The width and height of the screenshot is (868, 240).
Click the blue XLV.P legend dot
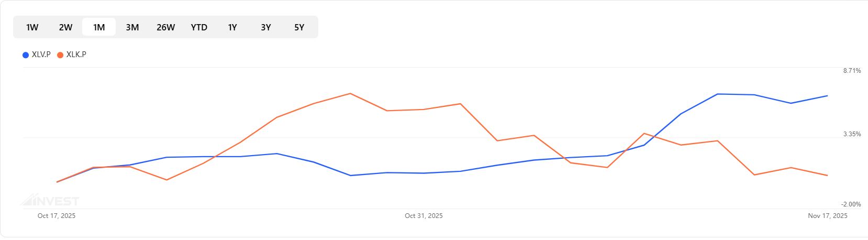pyautogui.click(x=26, y=55)
